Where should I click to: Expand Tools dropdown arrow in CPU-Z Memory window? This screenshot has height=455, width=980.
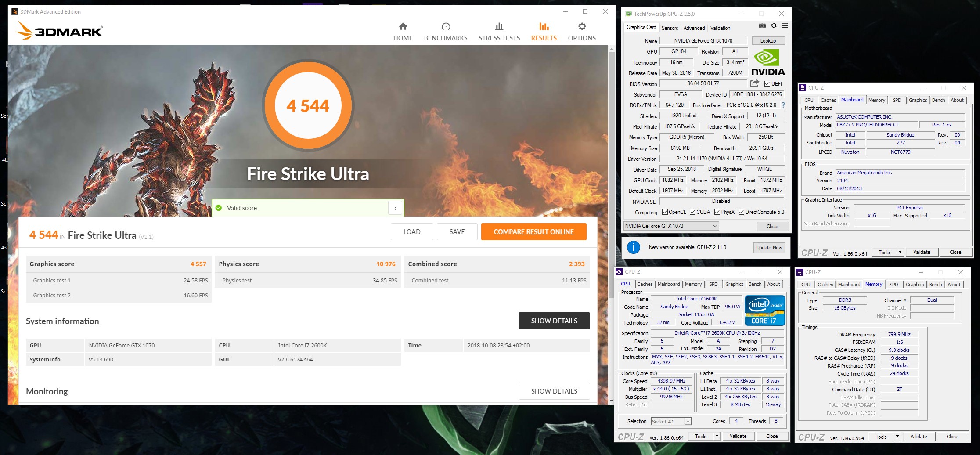click(897, 437)
